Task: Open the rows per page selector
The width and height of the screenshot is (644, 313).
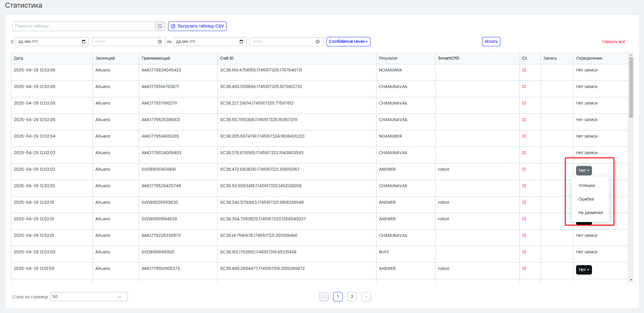Action: point(89,297)
